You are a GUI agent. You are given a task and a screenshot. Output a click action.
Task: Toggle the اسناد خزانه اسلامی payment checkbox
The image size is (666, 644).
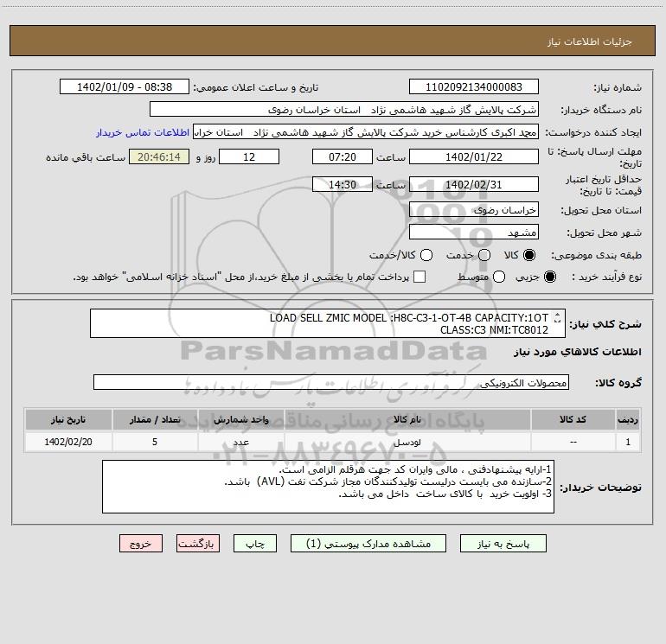coord(419,277)
